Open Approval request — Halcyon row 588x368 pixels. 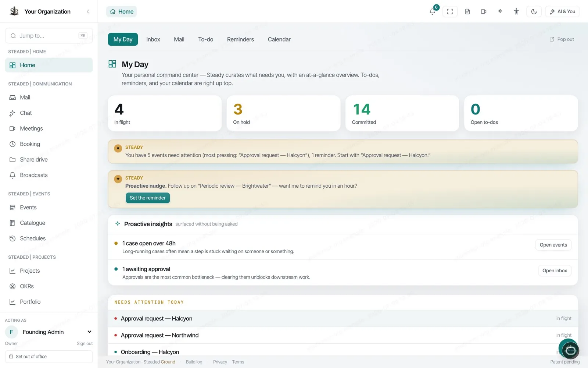[x=343, y=319]
